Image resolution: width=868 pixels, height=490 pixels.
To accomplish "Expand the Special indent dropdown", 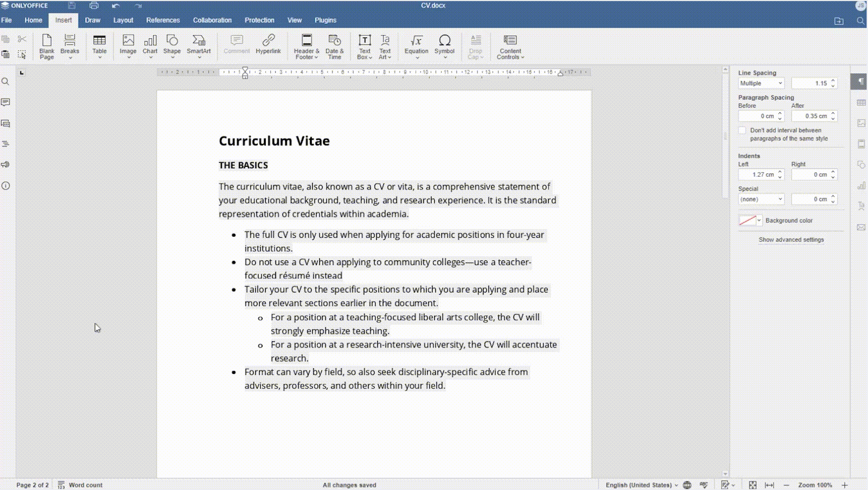I will 761,199.
